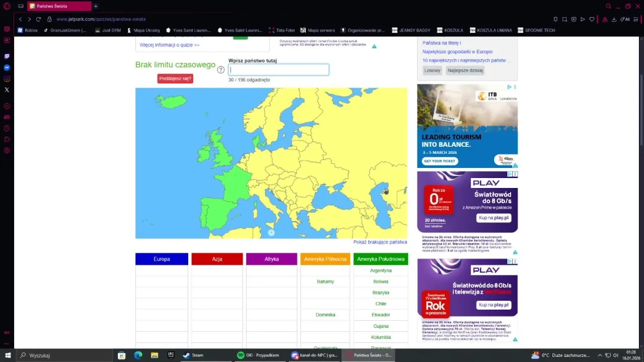Click Kup na play.pl in Netflix ad

coord(494,305)
